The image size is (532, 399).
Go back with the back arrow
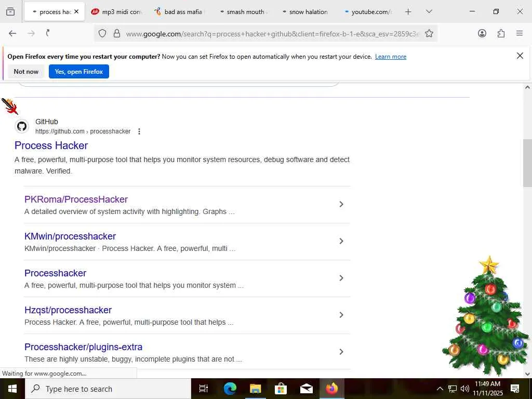click(12, 33)
